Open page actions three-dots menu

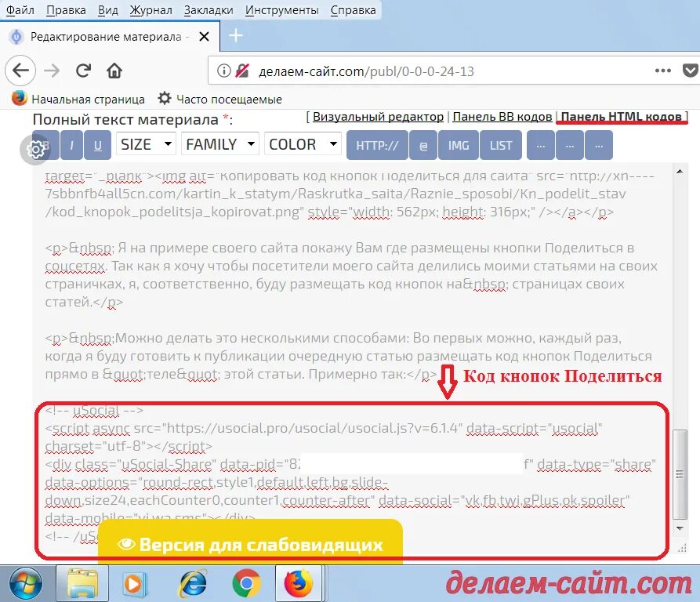(x=662, y=71)
